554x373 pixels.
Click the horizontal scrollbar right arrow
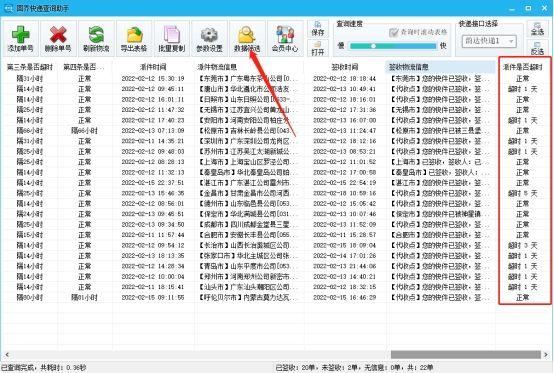click(x=546, y=354)
